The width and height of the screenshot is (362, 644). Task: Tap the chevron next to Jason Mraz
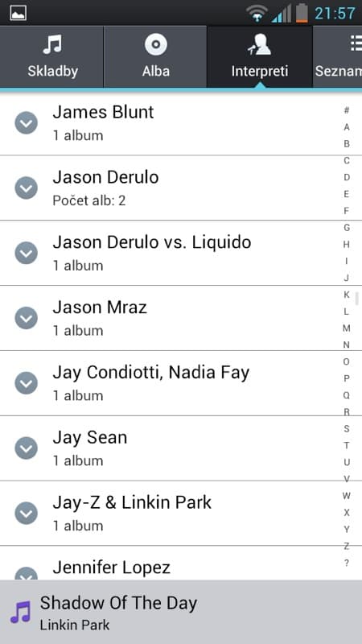coord(27,318)
